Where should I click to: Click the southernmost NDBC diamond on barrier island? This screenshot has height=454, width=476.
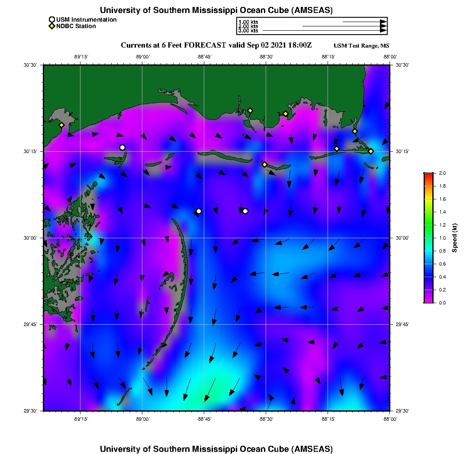pos(264,164)
